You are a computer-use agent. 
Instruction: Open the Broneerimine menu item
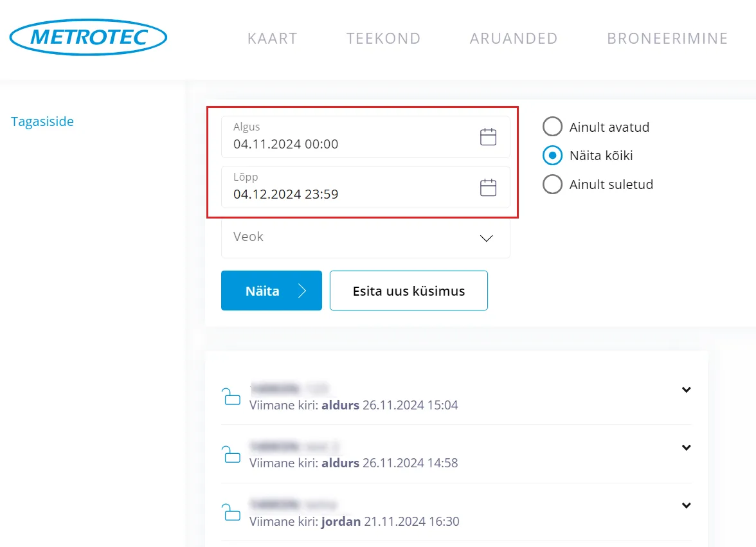pyautogui.click(x=667, y=39)
